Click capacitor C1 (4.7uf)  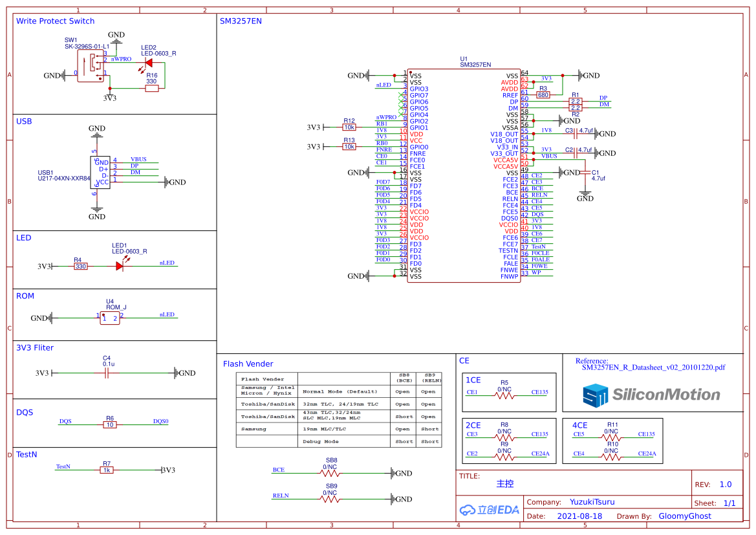[585, 172]
